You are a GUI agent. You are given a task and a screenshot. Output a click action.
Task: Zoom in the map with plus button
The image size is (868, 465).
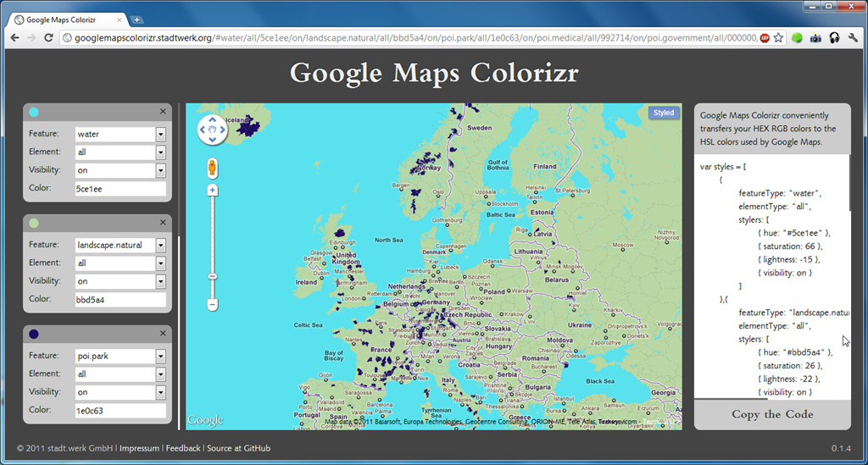(x=212, y=191)
